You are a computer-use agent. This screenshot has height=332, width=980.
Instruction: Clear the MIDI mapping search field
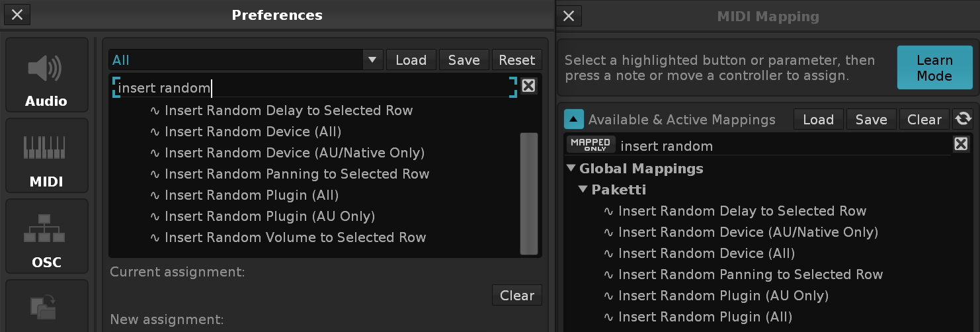(961, 144)
